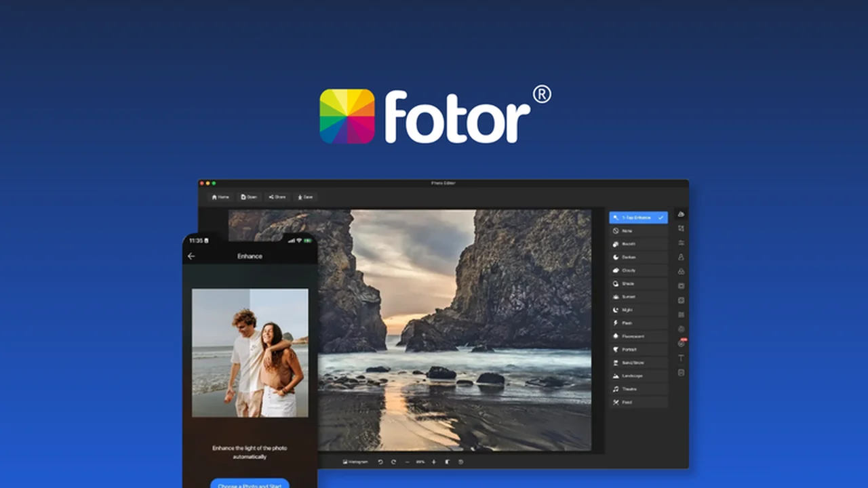Apply the Shade scene
868x488 pixels.
638,283
